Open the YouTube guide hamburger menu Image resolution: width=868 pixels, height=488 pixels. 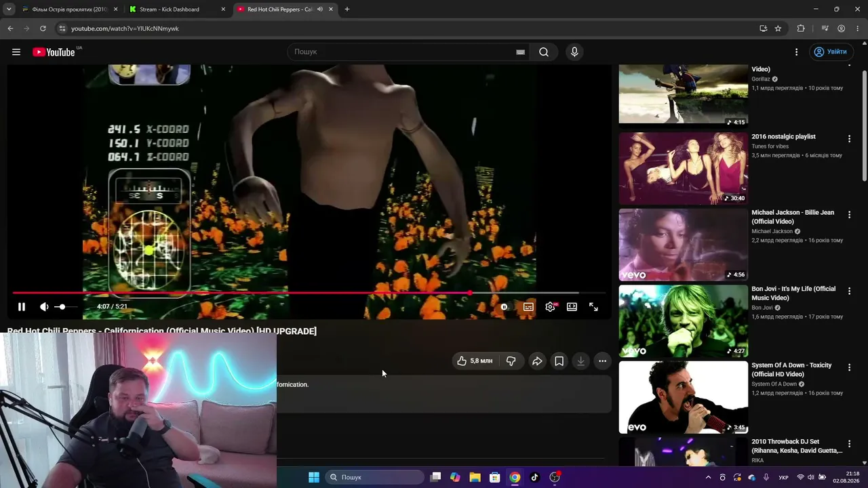click(16, 52)
